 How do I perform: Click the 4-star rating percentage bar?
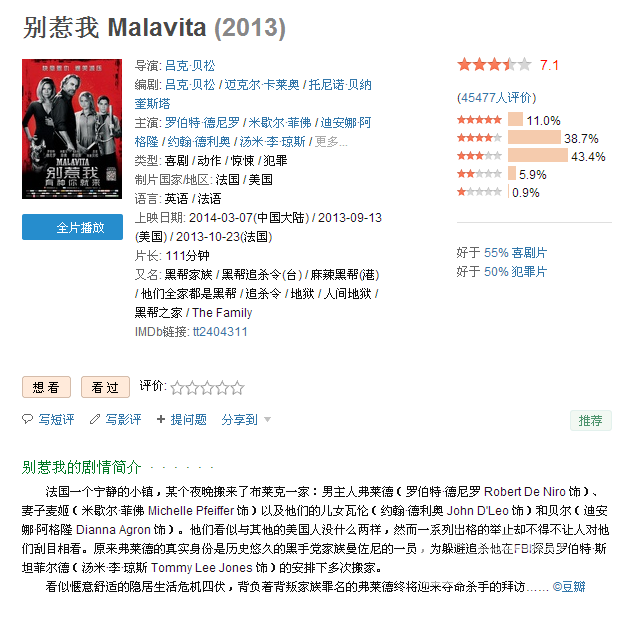534,138
